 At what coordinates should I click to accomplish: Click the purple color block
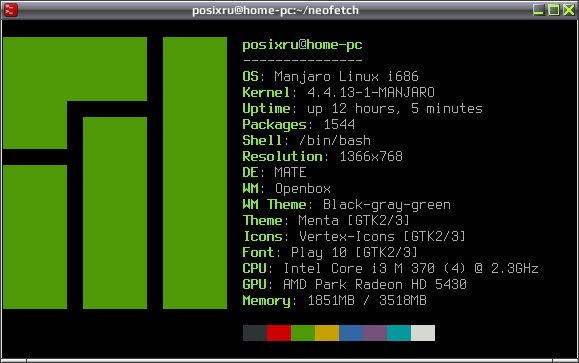(x=375, y=333)
